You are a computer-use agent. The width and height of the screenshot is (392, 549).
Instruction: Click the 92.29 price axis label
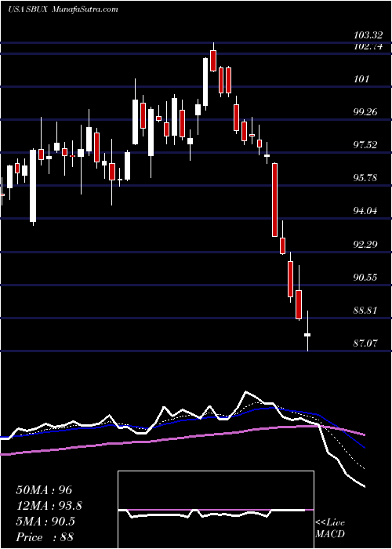click(365, 244)
